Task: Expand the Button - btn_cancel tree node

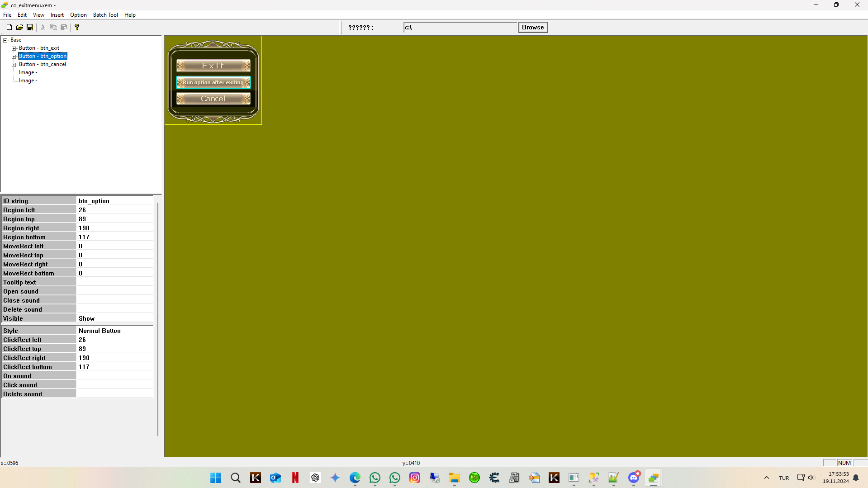Action: click(14, 64)
